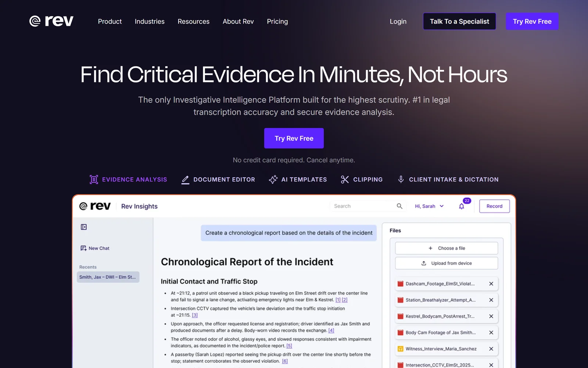The width and height of the screenshot is (588, 368).
Task: Click Try Rev Free below the headline
Action: pos(294,138)
